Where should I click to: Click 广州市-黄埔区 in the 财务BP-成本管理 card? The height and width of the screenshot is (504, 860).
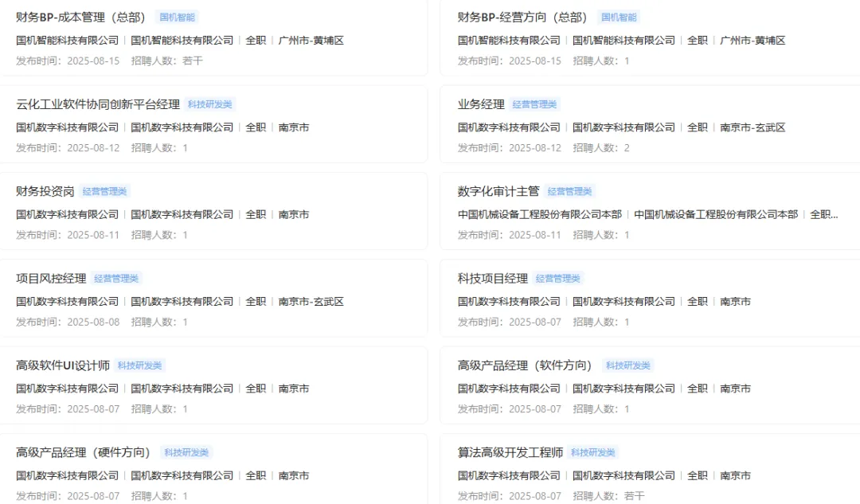point(311,41)
